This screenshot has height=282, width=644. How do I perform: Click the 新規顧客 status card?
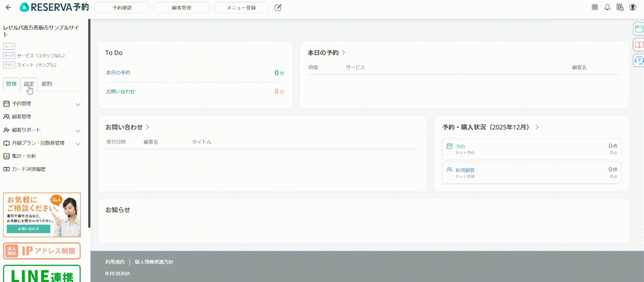point(532,173)
